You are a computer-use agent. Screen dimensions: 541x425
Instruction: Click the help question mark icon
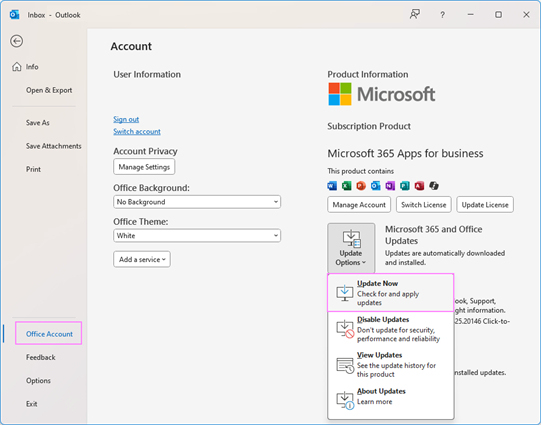(442, 15)
